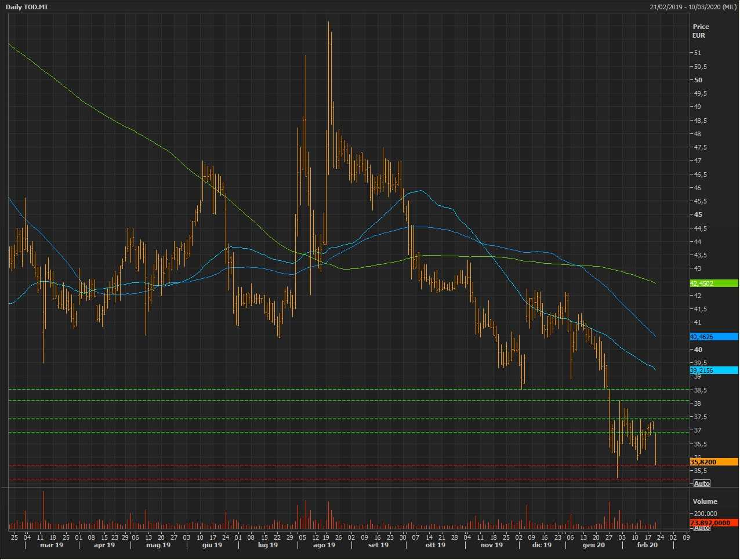Click the 200.000 volume axis label
The image size is (740, 560).
pos(705,514)
